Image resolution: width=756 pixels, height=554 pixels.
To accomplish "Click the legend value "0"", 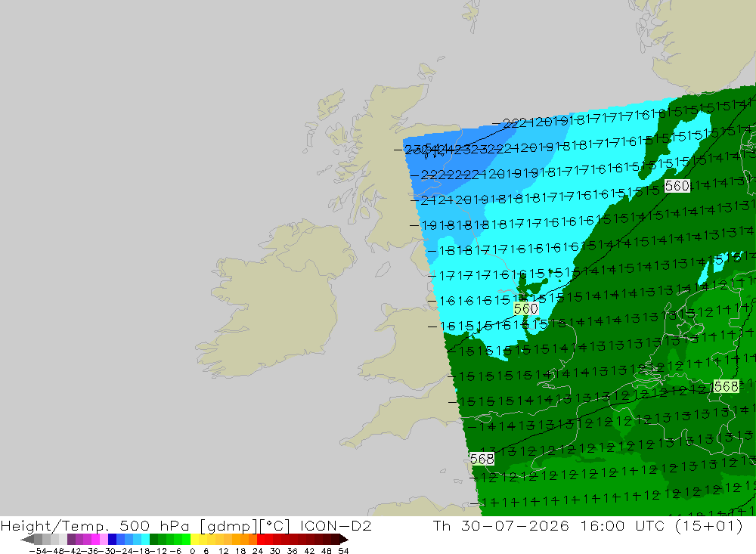I will pyautogui.click(x=192, y=551).
